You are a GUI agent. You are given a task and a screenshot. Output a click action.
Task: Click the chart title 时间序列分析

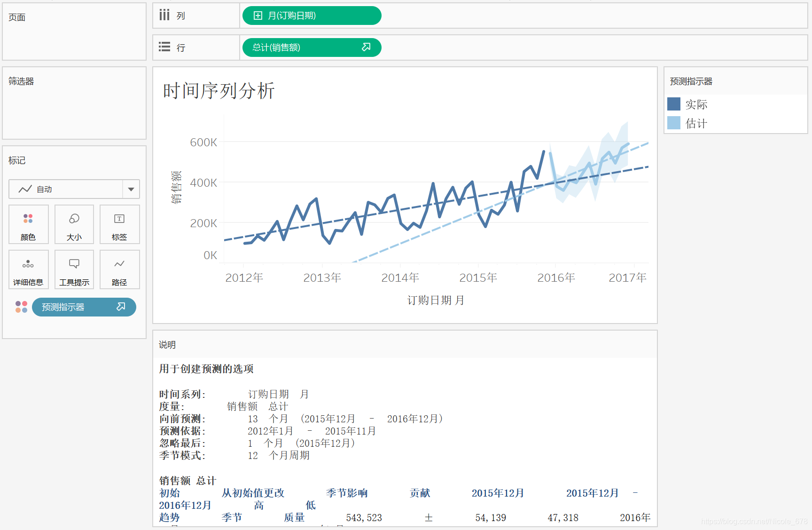[x=219, y=91]
